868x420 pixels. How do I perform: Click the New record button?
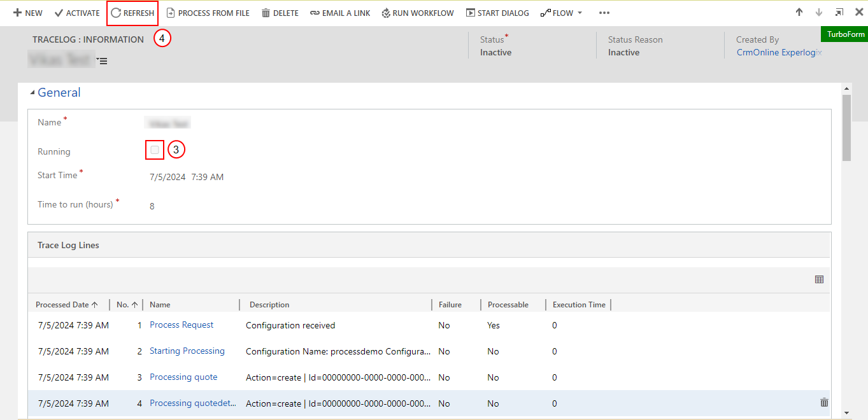tap(28, 13)
